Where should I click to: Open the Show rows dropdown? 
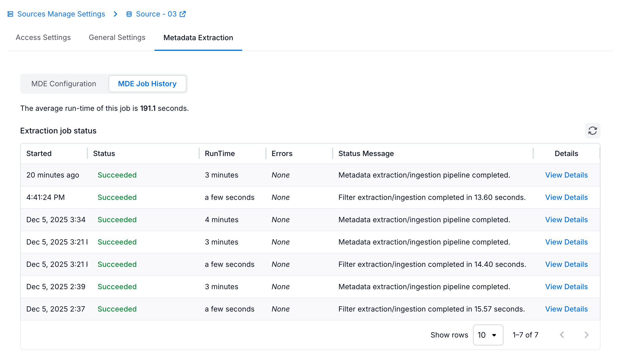coord(488,335)
